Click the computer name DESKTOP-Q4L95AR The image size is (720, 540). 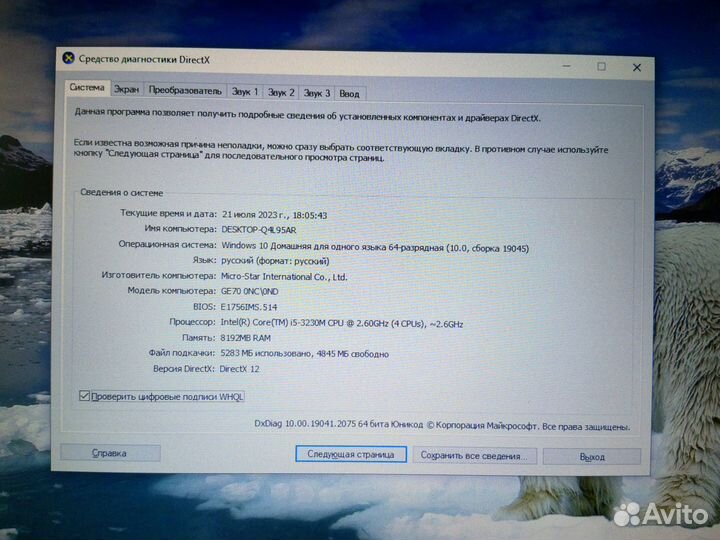click(259, 230)
